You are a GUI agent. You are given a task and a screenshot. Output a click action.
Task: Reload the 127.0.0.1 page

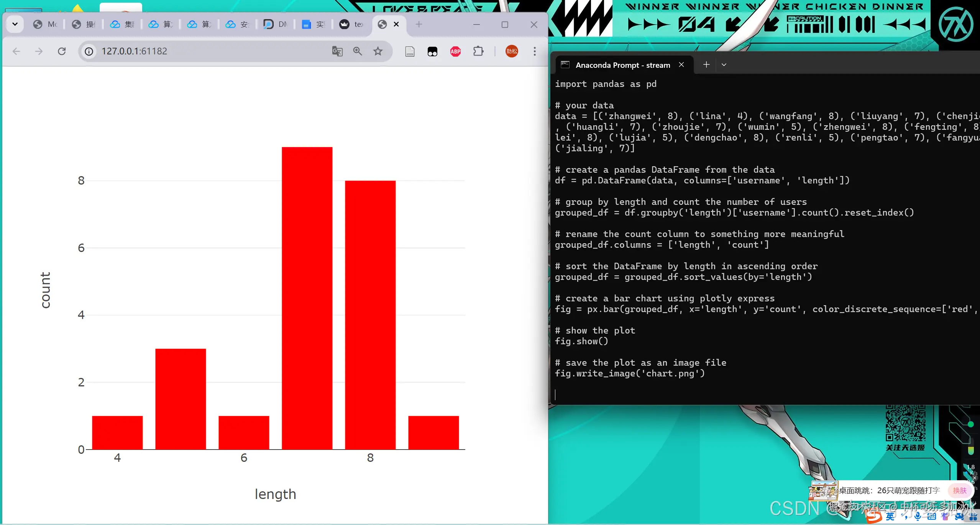click(x=62, y=51)
